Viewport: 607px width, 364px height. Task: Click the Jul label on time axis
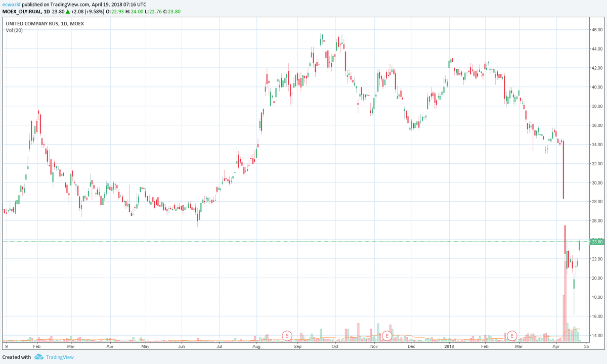(x=219, y=347)
